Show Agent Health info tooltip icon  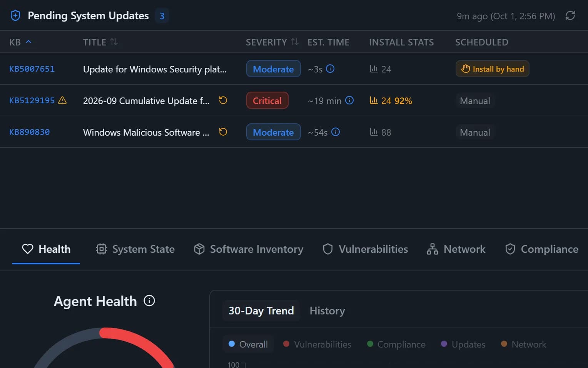pos(149,301)
